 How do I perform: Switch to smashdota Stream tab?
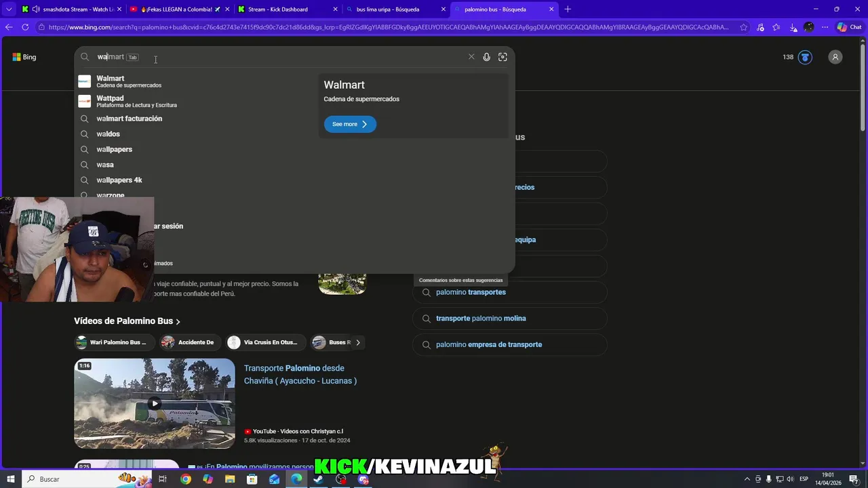click(x=71, y=9)
